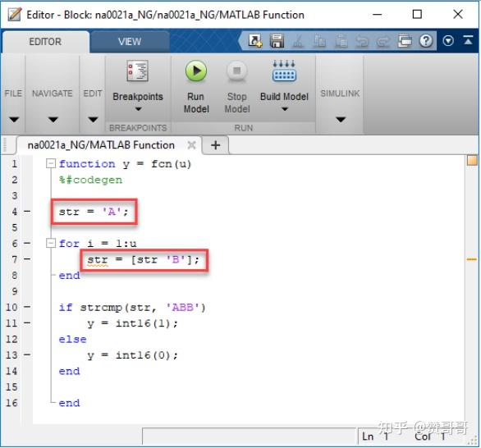
Task: Click the Redo arrow icon
Action: click(383, 41)
